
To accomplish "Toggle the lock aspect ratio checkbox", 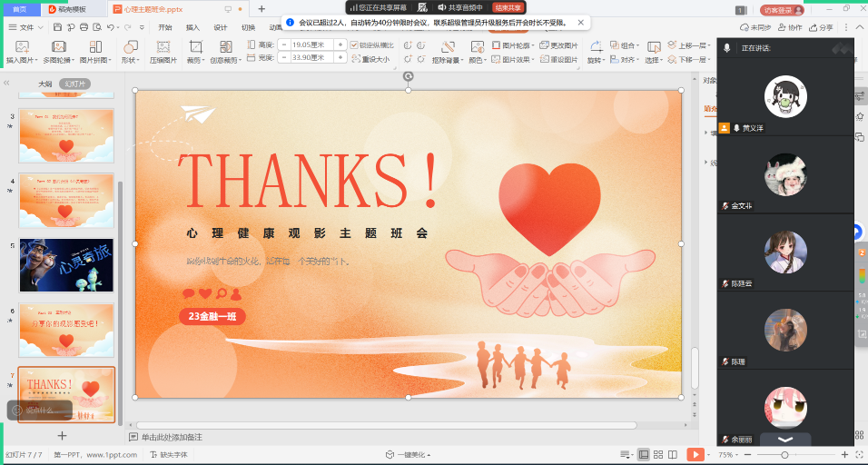I will coord(355,45).
